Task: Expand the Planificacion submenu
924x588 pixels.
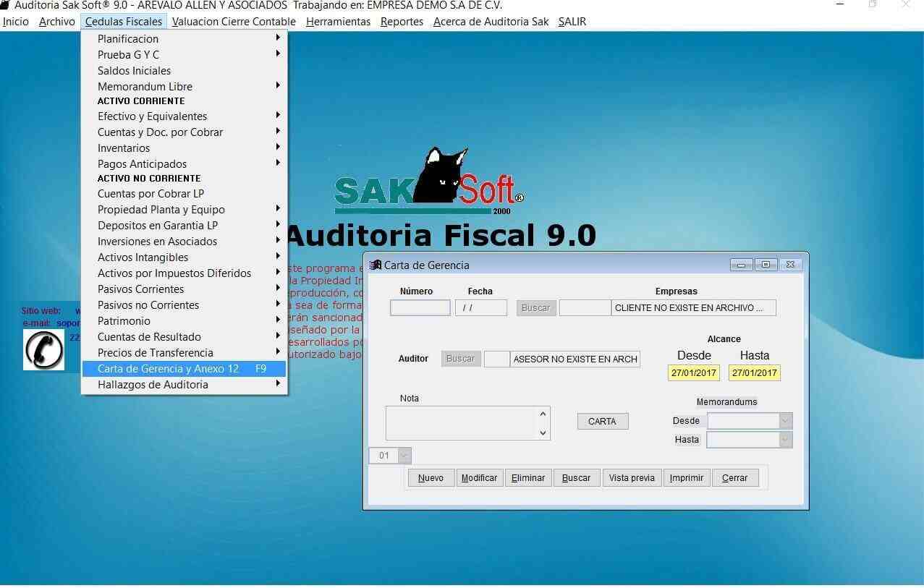Action: 185,39
